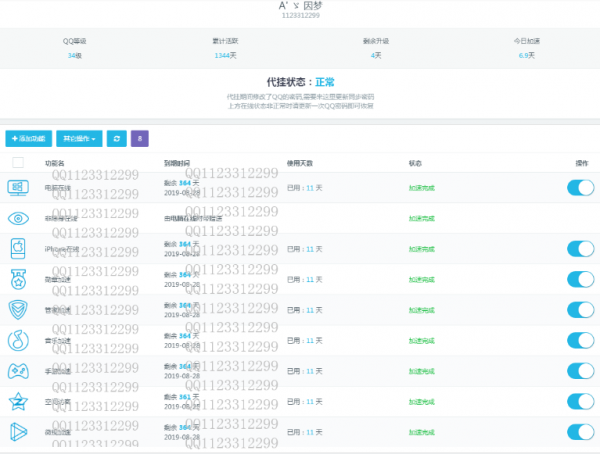Click the 使用天数 column header
Screen dimensions: 600x454
pos(300,163)
